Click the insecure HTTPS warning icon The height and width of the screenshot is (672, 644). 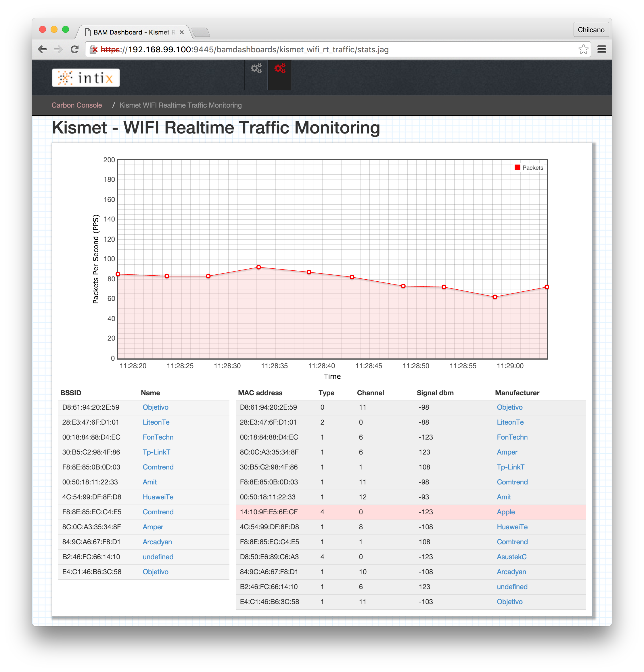[x=93, y=50]
